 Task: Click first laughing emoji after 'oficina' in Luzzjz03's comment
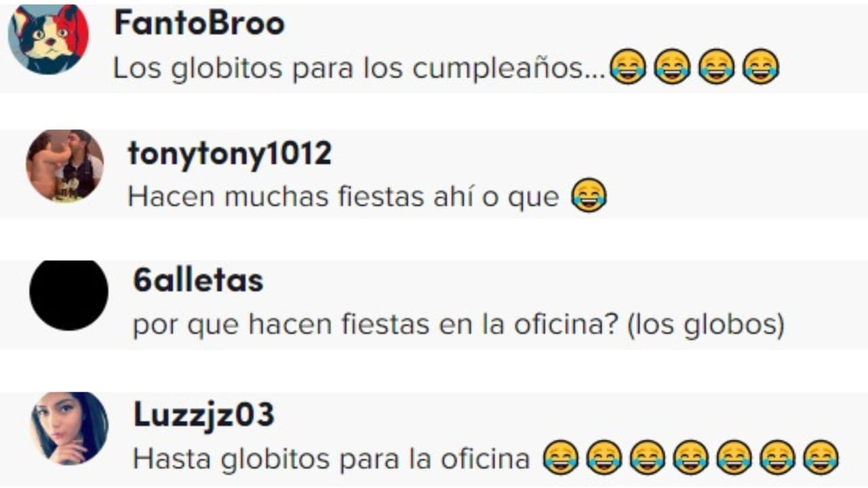pyautogui.click(x=560, y=457)
